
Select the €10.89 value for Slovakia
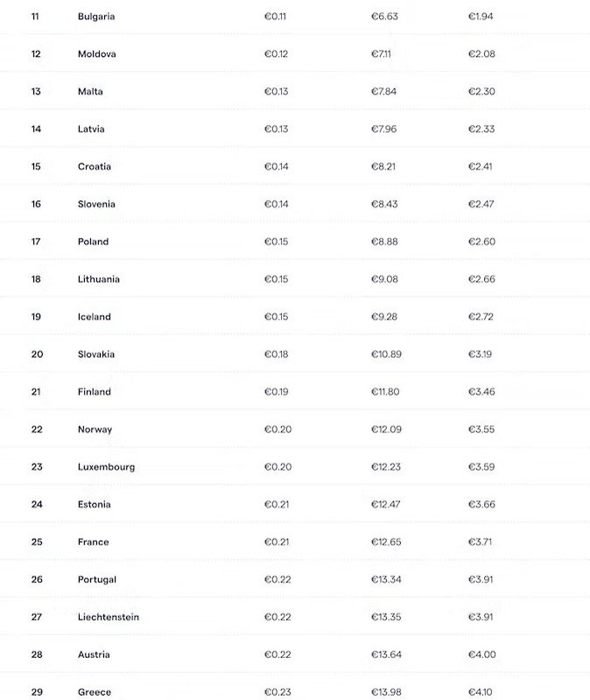point(385,354)
